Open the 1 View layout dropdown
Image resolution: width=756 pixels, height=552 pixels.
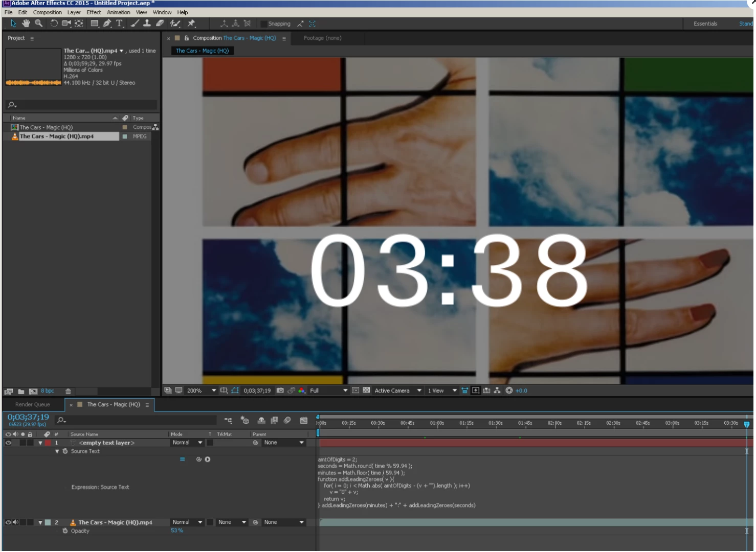(x=442, y=390)
